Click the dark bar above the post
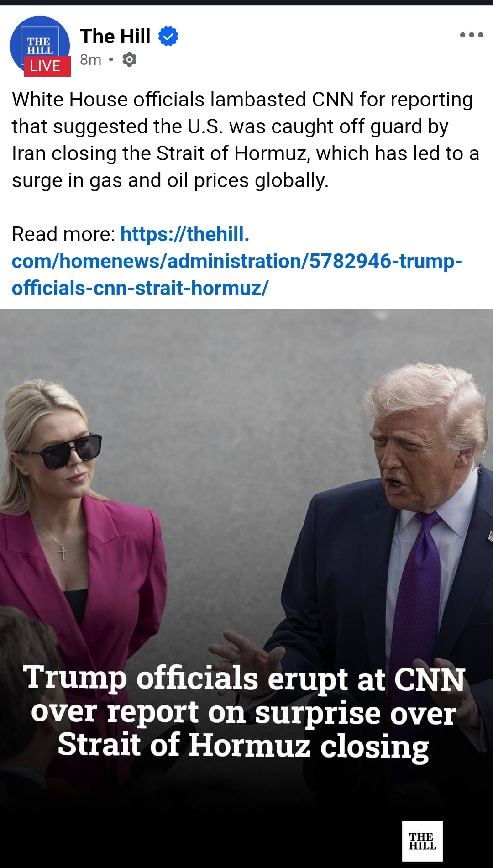493x868 pixels. pyautogui.click(x=246, y=2)
